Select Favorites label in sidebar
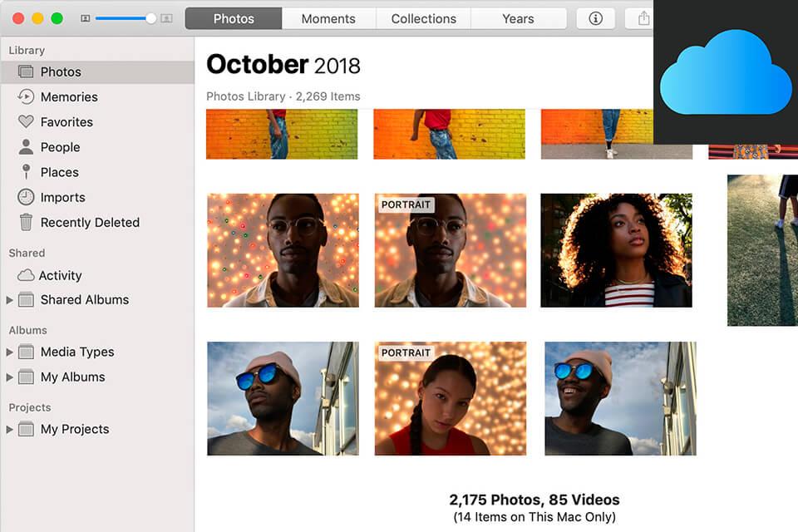 click(x=66, y=121)
